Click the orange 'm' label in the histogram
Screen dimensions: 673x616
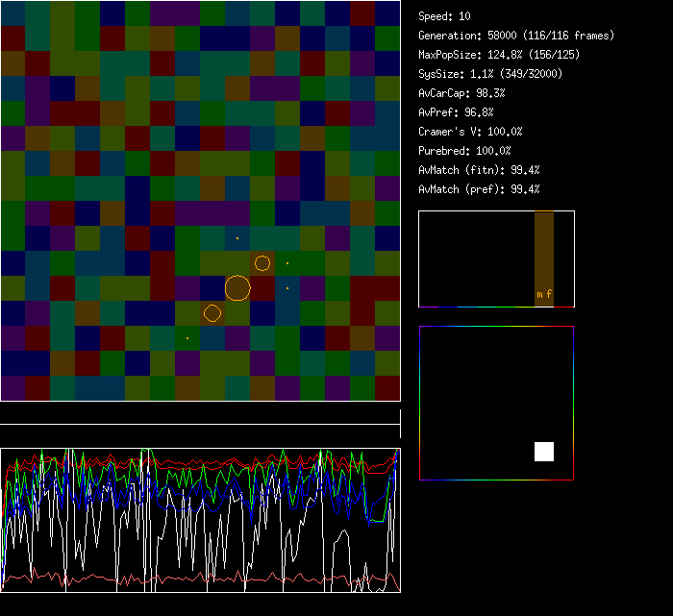(x=539, y=294)
